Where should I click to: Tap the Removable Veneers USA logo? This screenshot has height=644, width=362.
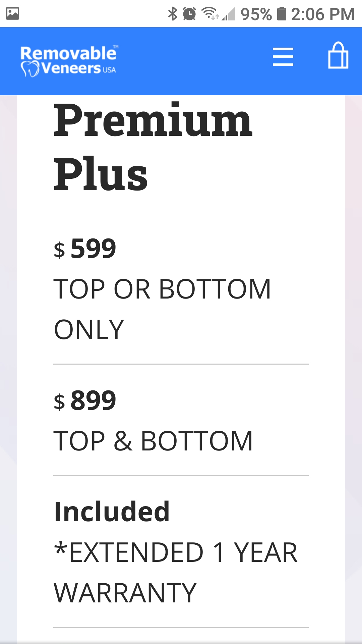point(69,61)
